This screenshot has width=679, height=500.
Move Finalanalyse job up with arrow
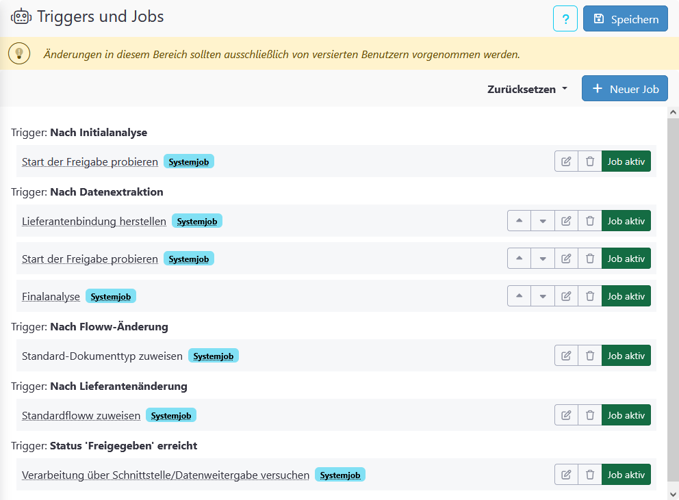[x=519, y=296]
